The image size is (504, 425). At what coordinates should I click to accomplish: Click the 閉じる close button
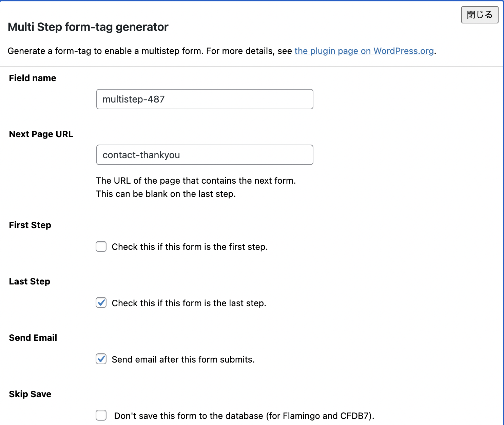(x=479, y=15)
